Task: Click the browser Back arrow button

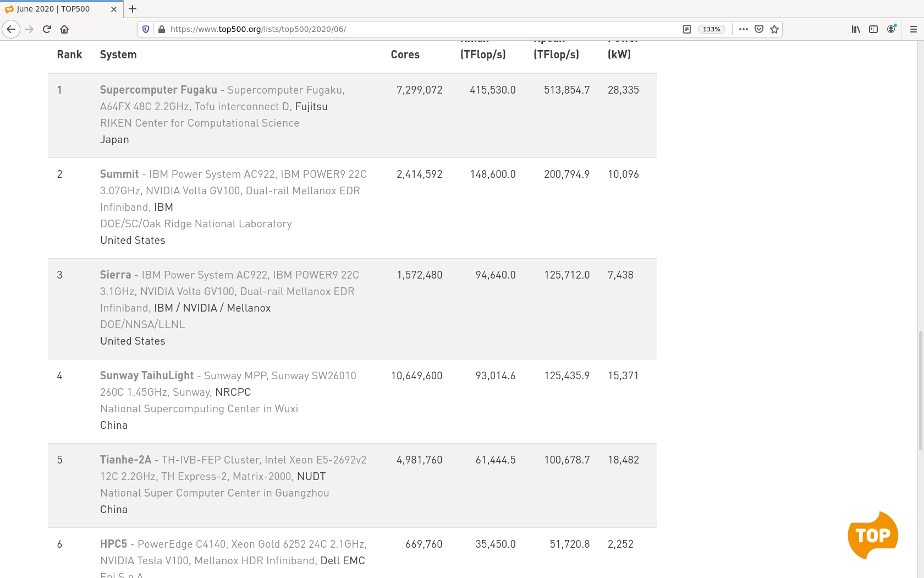Action: click(x=11, y=29)
